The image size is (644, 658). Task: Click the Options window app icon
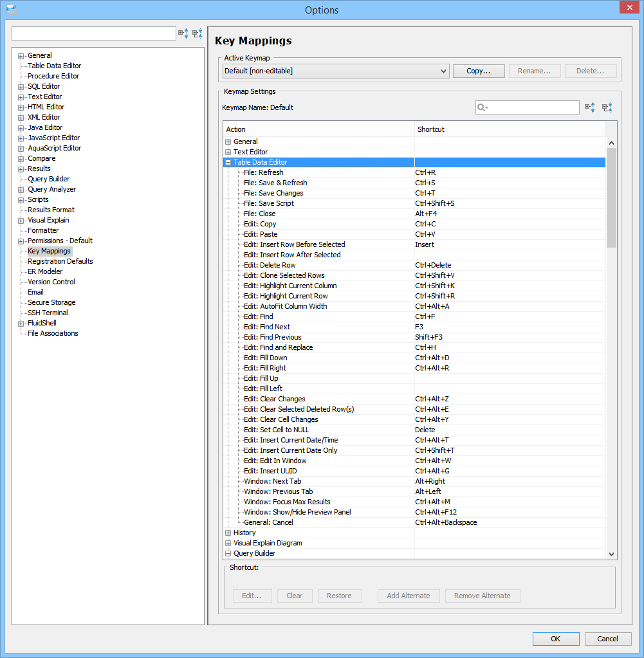[x=12, y=9]
